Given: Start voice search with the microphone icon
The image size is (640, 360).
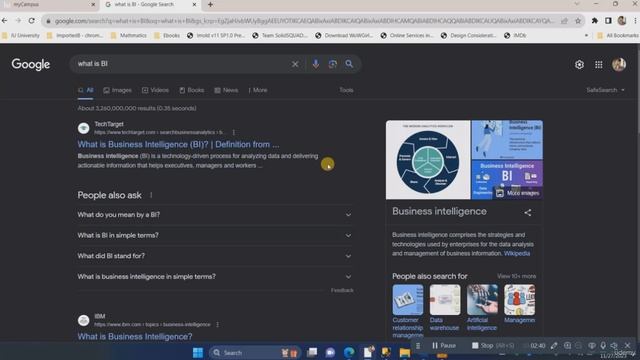Looking at the screenshot, I should click(316, 64).
